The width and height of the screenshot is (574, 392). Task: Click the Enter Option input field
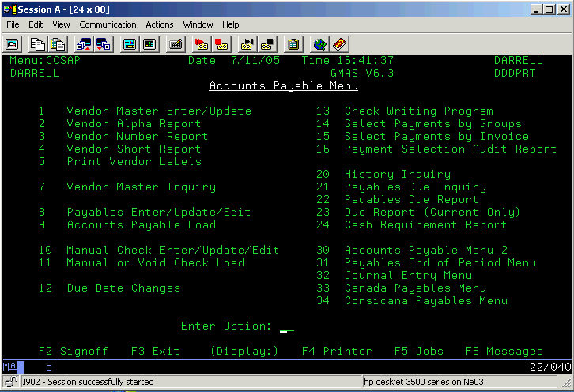click(x=287, y=326)
